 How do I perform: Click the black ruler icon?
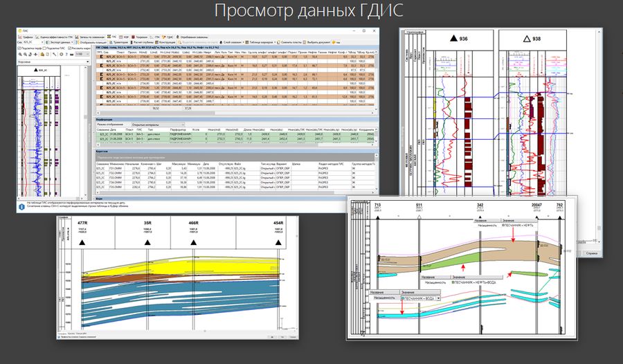tap(71, 55)
